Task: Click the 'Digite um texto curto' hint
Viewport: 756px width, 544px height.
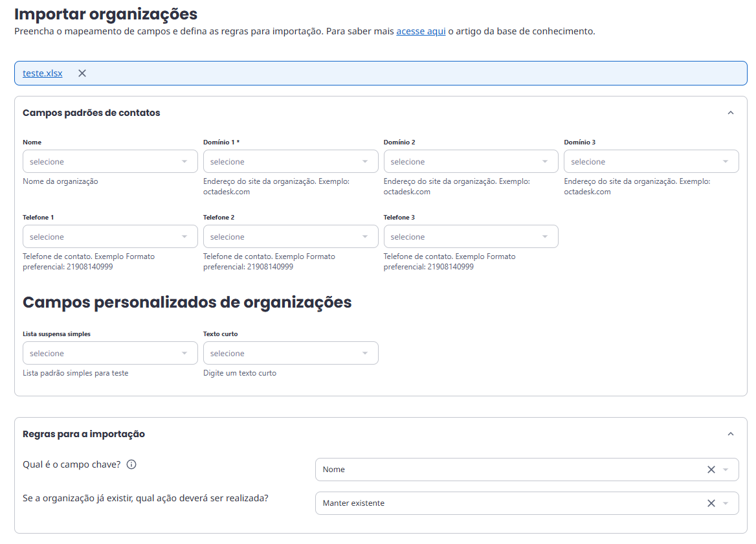Action: (x=239, y=373)
